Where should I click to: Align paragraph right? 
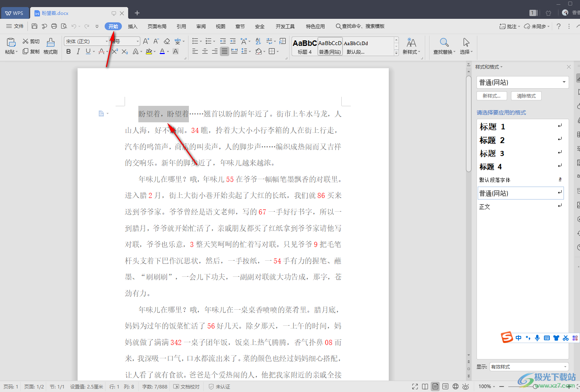(215, 51)
